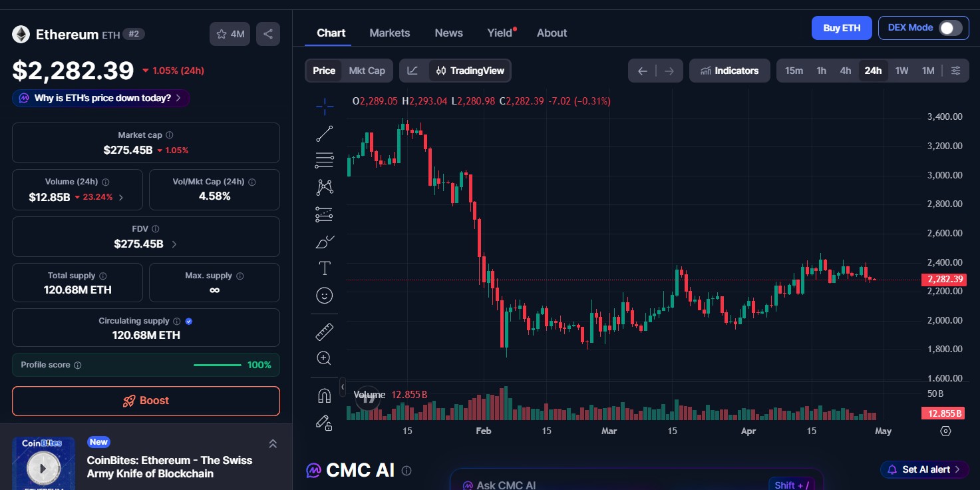Viewport: 980px width, 490px height.
Task: Click the Buy ETH button
Action: (841, 28)
